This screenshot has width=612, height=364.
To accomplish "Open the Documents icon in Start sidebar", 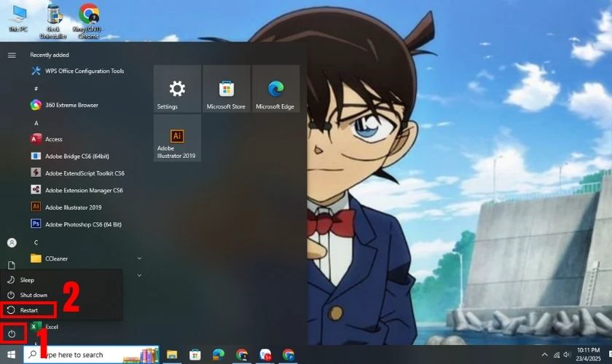I will [x=12, y=266].
